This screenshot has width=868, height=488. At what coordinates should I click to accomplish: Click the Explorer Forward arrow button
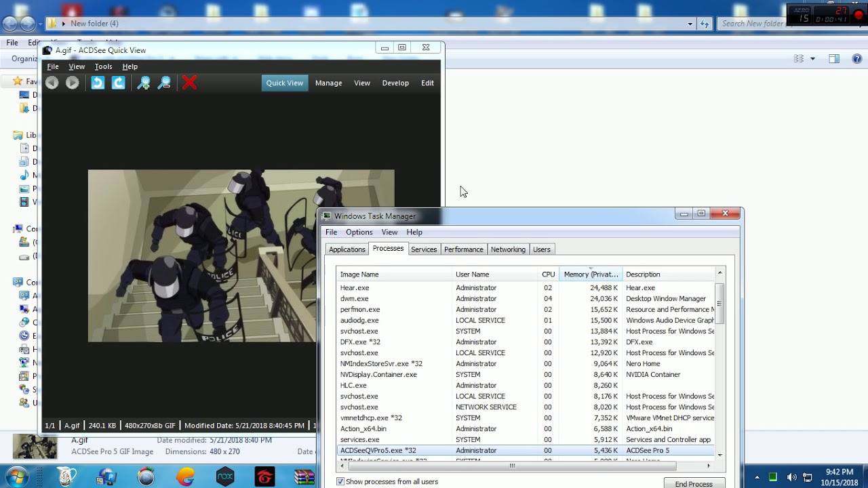28,24
